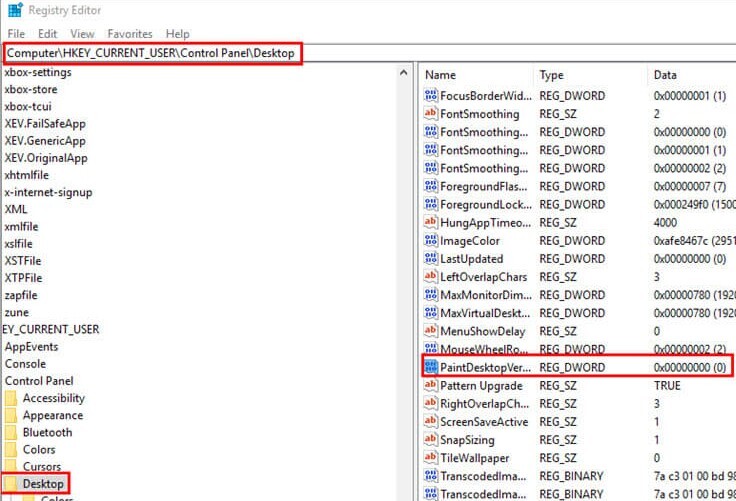The width and height of the screenshot is (736, 501).
Task: Select the Control Panel key
Action: (39, 381)
